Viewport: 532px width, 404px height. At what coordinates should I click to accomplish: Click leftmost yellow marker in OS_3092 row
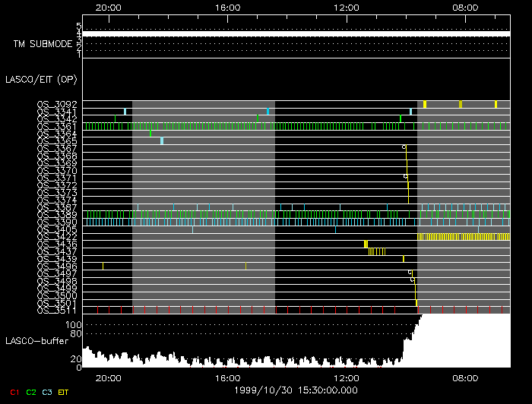tap(425, 104)
